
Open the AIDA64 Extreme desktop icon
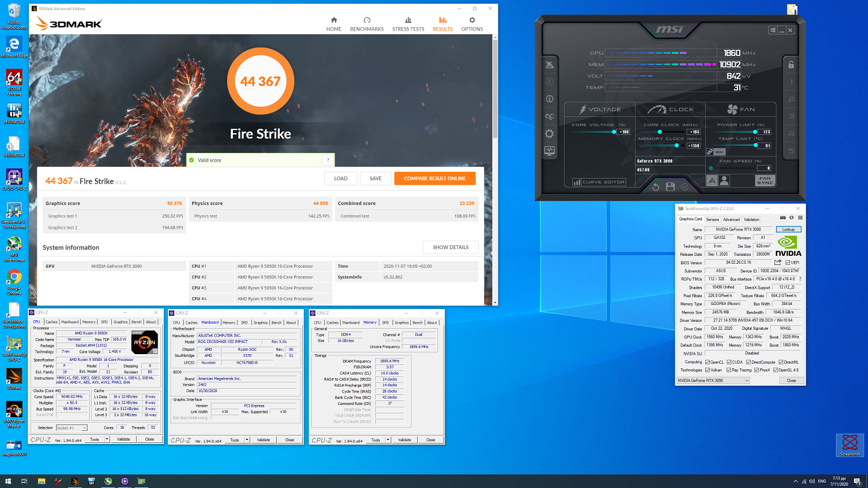click(14, 82)
